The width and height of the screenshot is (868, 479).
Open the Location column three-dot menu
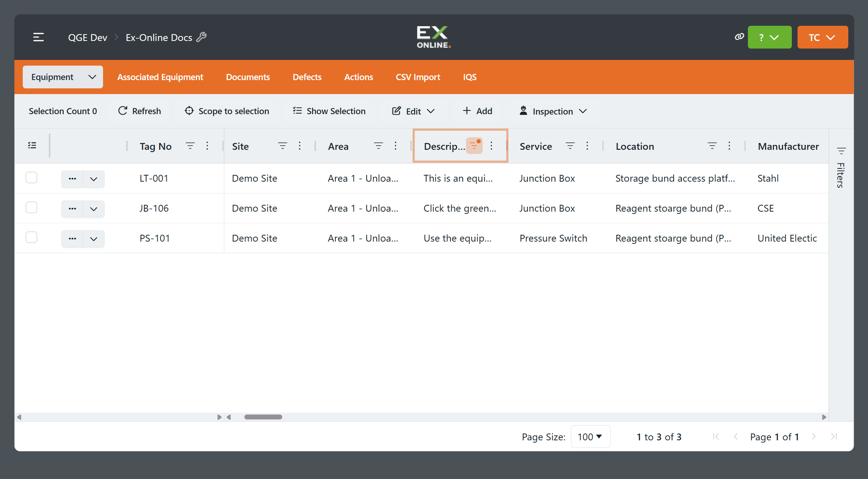point(729,146)
